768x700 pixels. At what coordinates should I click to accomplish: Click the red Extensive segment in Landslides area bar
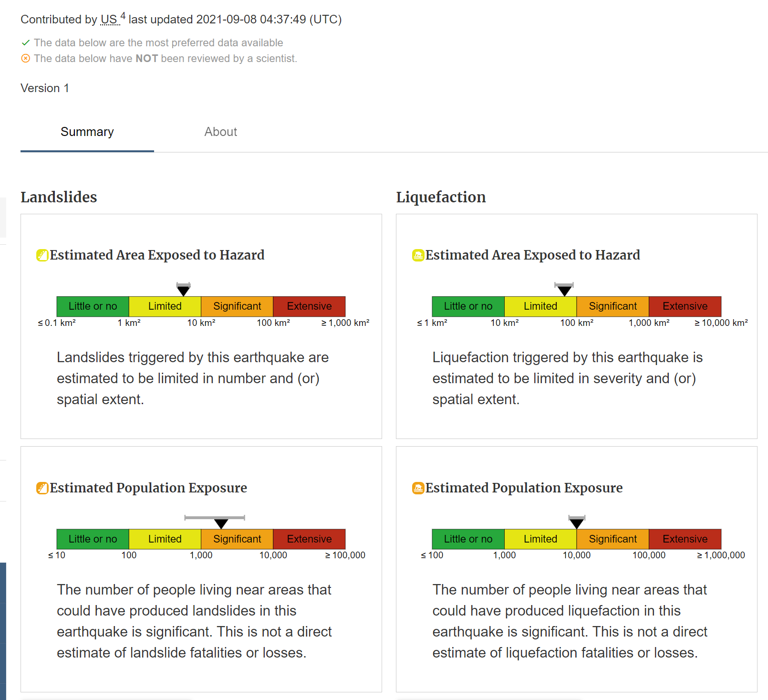(309, 306)
